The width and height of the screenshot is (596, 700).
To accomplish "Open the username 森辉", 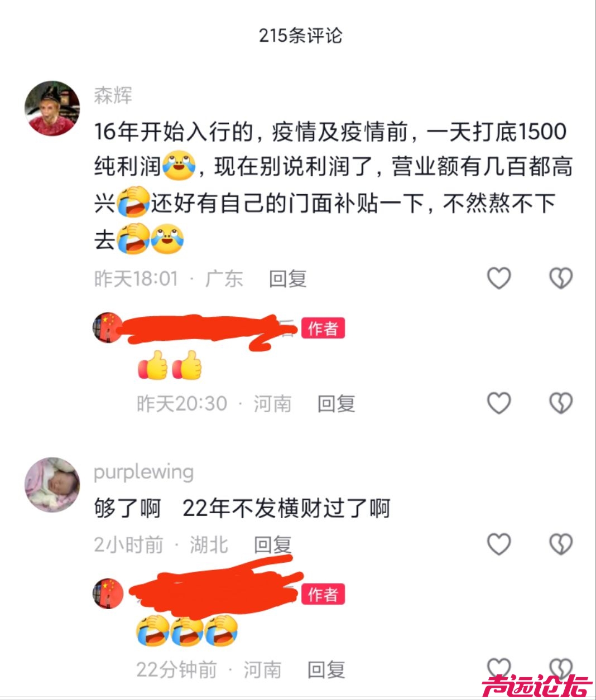I will (x=113, y=95).
